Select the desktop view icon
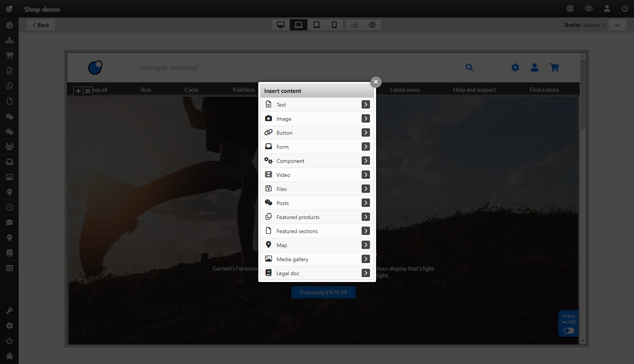Image resolution: width=634 pixels, height=364 pixels. point(281,25)
